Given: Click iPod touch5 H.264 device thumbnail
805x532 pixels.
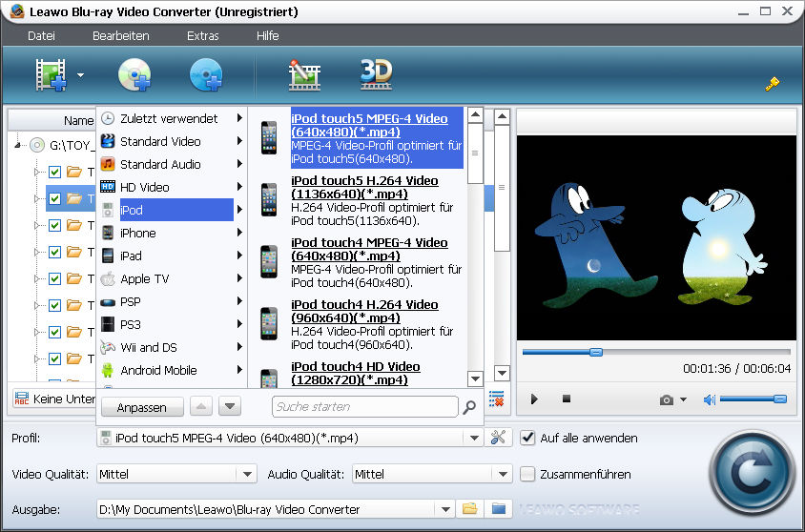Looking at the screenshot, I should pyautogui.click(x=269, y=199).
